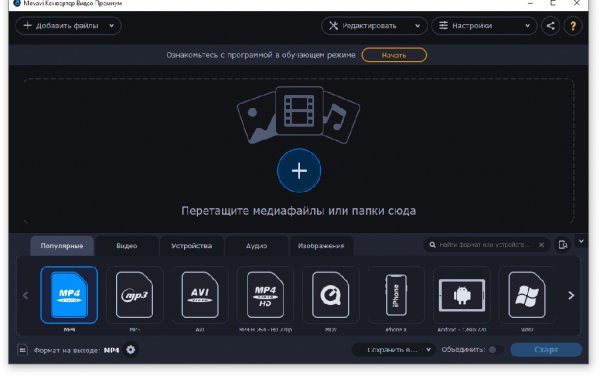Select the MP4 HD preset
Screen dimensions: 600x376
[265, 295]
